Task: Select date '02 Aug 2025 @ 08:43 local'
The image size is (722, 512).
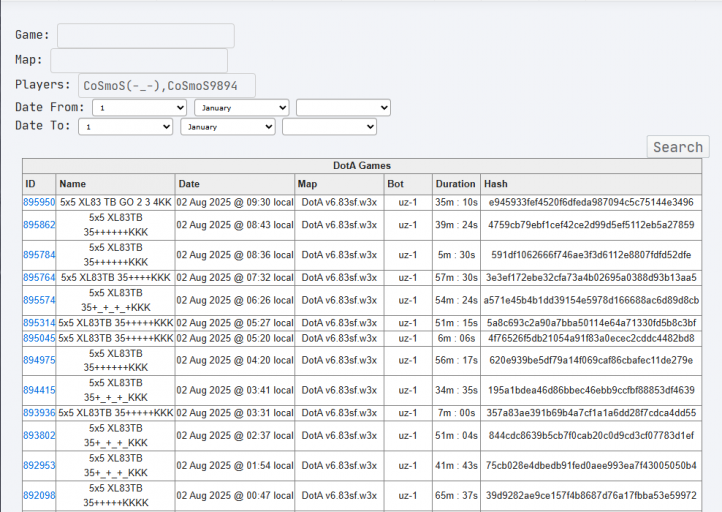Action: point(235,225)
